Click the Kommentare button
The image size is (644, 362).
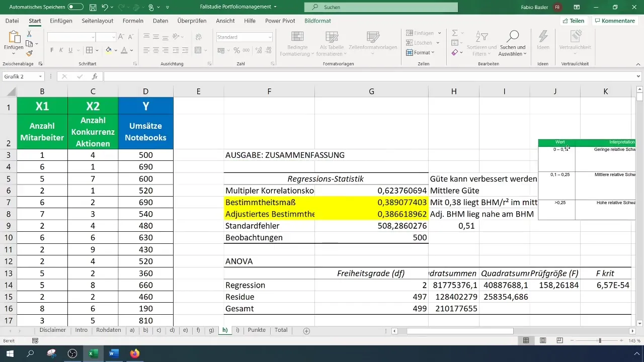coord(614,21)
